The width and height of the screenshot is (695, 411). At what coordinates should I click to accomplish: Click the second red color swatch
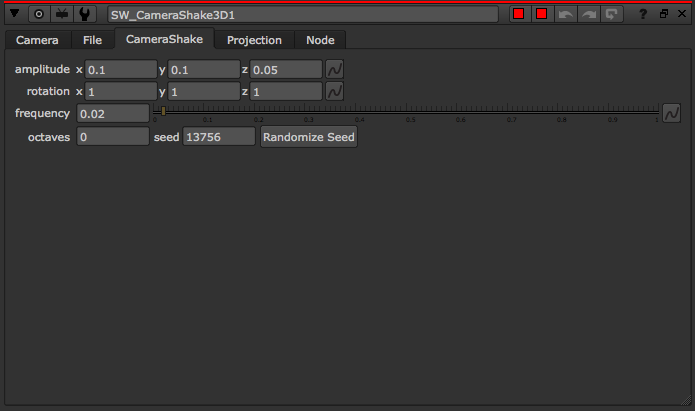(x=541, y=15)
